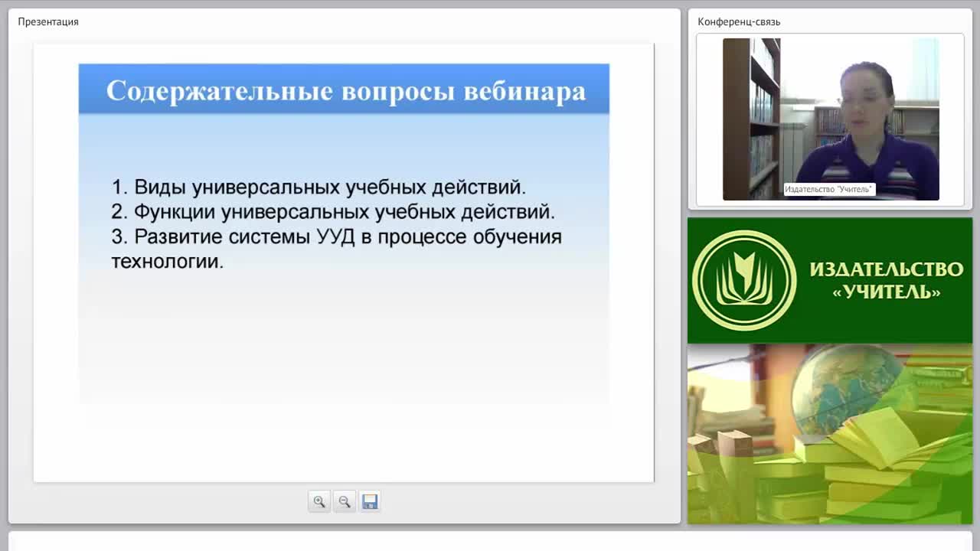980x551 pixels.
Task: Click the ИЗДАТЕЛЬСТВО «УЧИТЕЛЬ» banner text
Action: 887,280
